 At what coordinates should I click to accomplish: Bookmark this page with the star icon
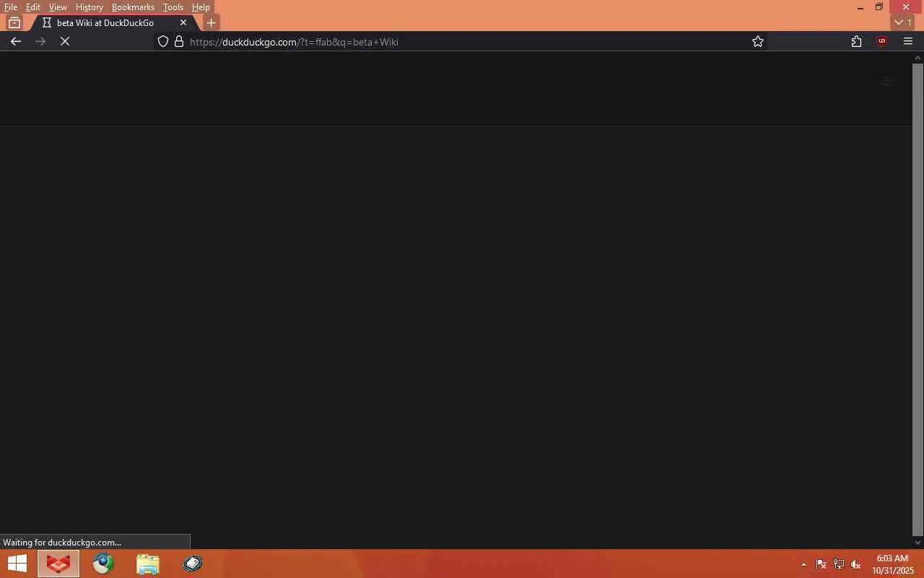point(758,42)
